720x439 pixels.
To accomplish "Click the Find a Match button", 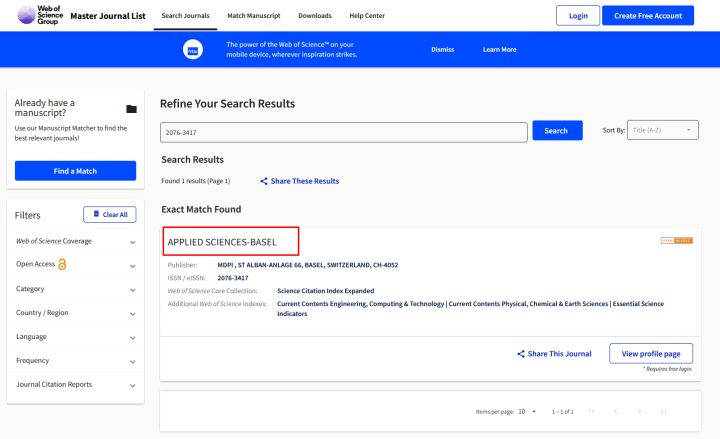I will click(75, 171).
